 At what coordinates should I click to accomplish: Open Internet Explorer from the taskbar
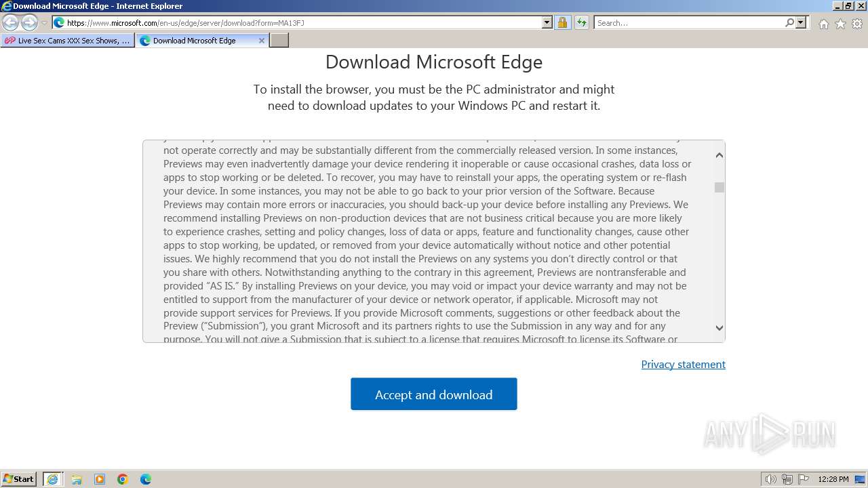point(53,479)
